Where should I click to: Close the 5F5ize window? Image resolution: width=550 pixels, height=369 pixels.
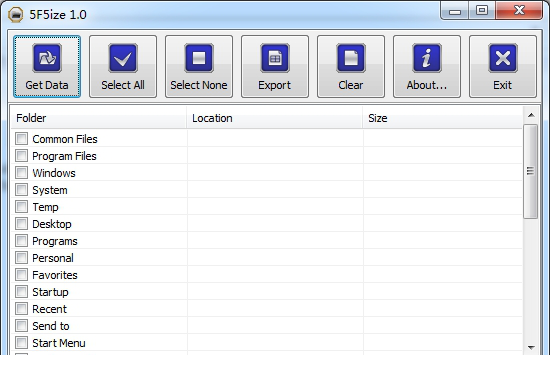(519, 11)
